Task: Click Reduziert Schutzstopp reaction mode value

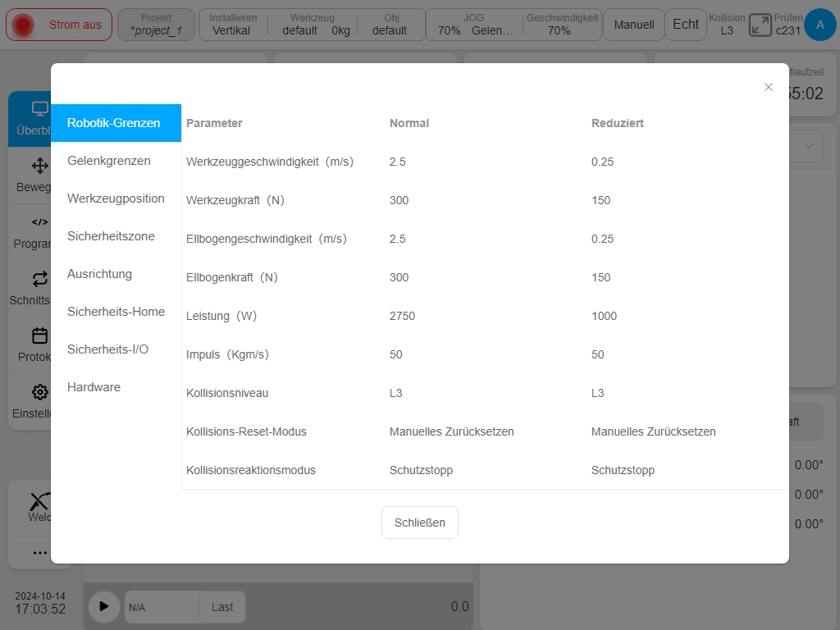Action: [x=623, y=470]
